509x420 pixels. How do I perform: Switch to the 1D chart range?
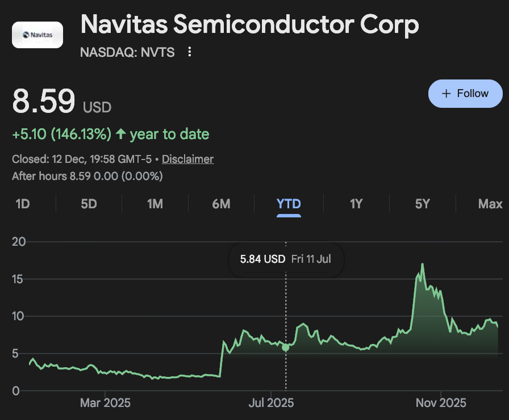(x=23, y=204)
